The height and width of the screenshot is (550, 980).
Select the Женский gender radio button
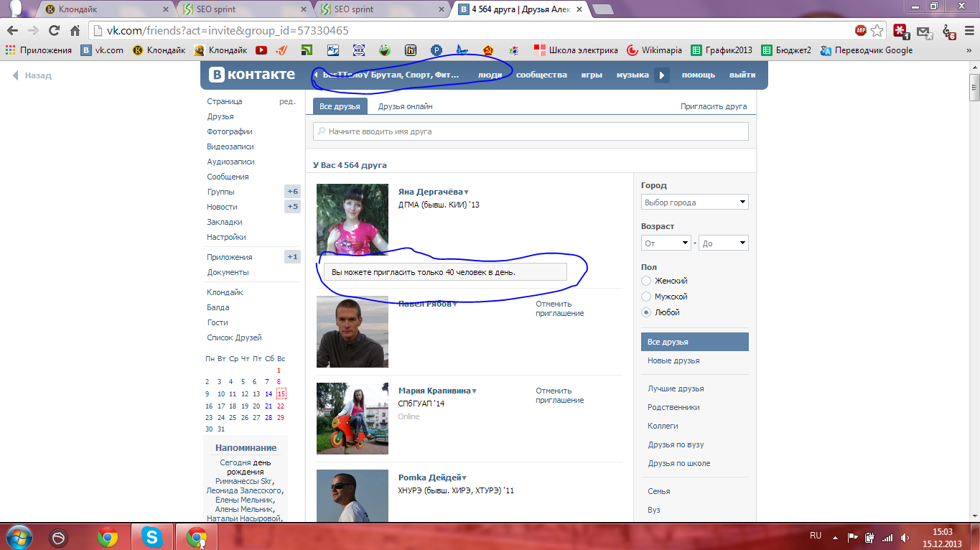point(646,281)
